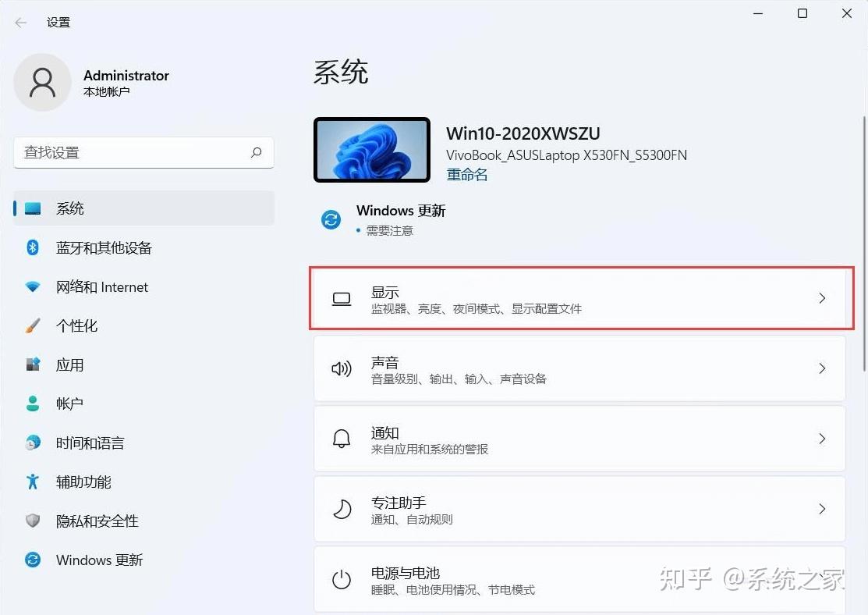Viewport: 868px width, 615px height.
Task: Select 系统 in the sidebar
Action: pyautogui.click(x=144, y=208)
